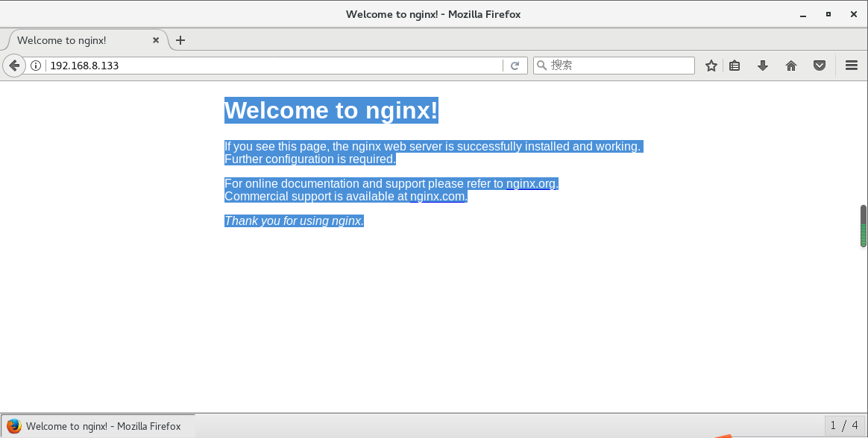Bookmark this page with the star icon
The width and height of the screenshot is (868, 438).
(711, 66)
